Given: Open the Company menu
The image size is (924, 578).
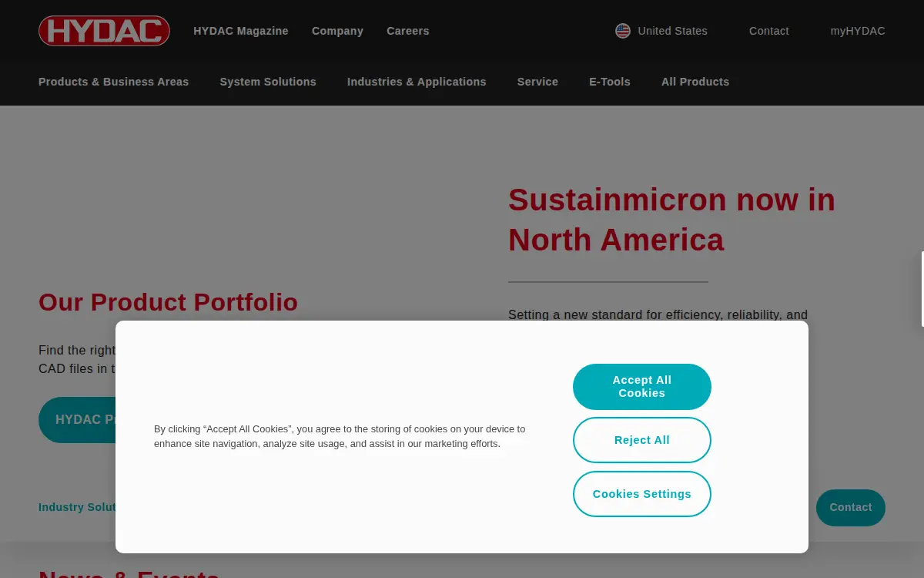Looking at the screenshot, I should tap(337, 31).
